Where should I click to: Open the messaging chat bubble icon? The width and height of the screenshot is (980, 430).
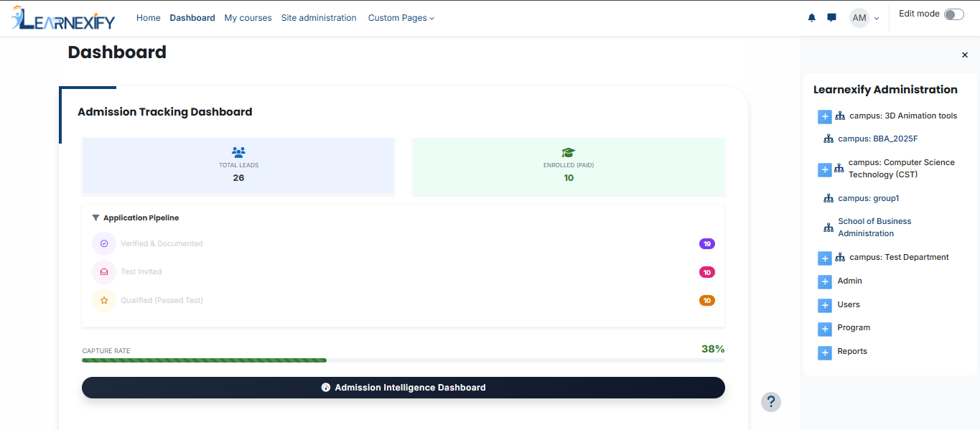831,18
